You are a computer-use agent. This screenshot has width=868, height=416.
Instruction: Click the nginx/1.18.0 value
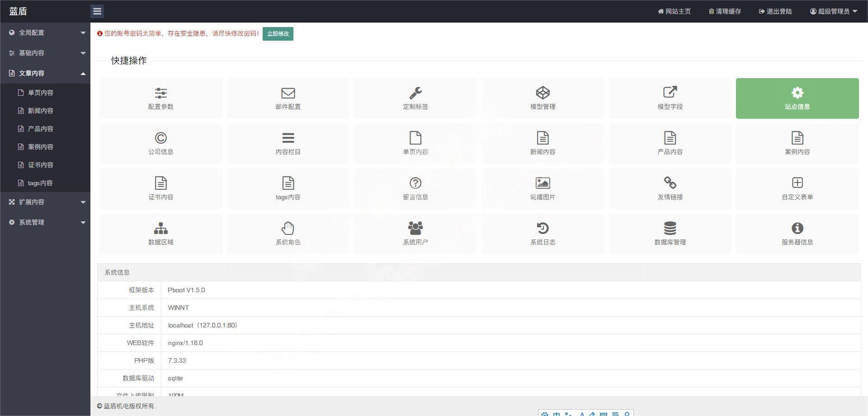pos(185,343)
